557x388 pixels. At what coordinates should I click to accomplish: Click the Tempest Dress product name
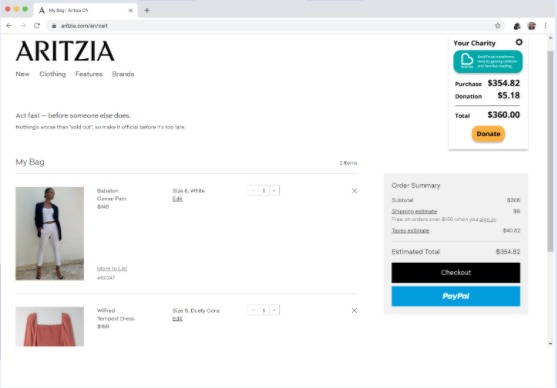click(x=116, y=318)
